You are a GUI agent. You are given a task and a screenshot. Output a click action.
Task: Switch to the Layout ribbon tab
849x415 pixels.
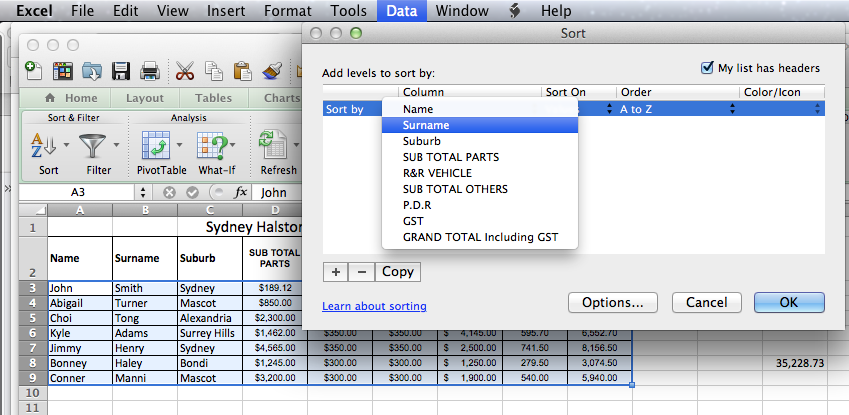tap(145, 98)
